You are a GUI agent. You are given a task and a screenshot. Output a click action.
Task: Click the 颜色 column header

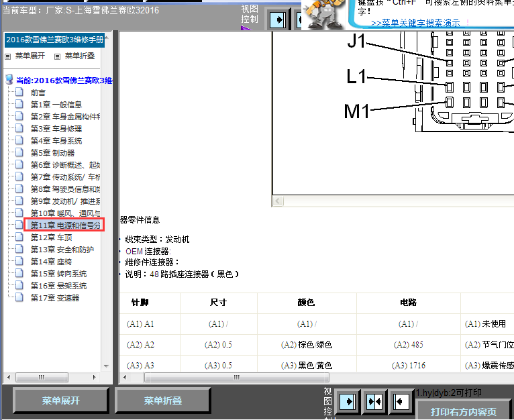[x=306, y=303]
